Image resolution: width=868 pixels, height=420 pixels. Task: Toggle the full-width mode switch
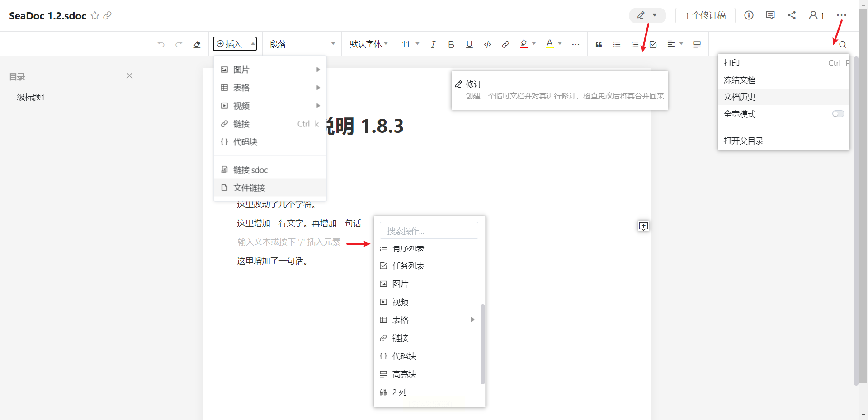tap(838, 114)
